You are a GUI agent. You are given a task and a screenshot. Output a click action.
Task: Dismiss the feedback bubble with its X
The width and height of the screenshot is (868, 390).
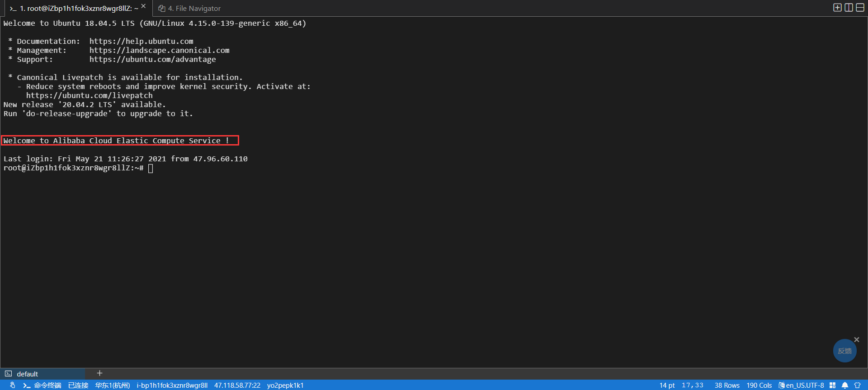tap(856, 339)
